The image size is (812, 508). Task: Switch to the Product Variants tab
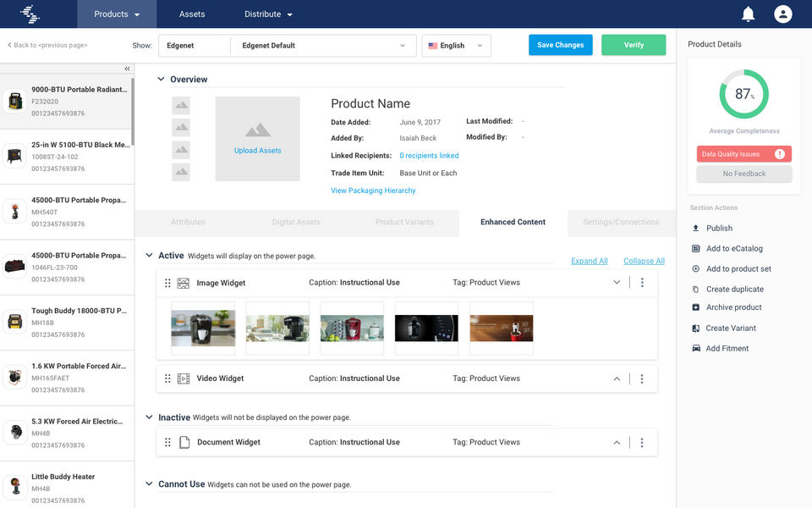coord(404,222)
